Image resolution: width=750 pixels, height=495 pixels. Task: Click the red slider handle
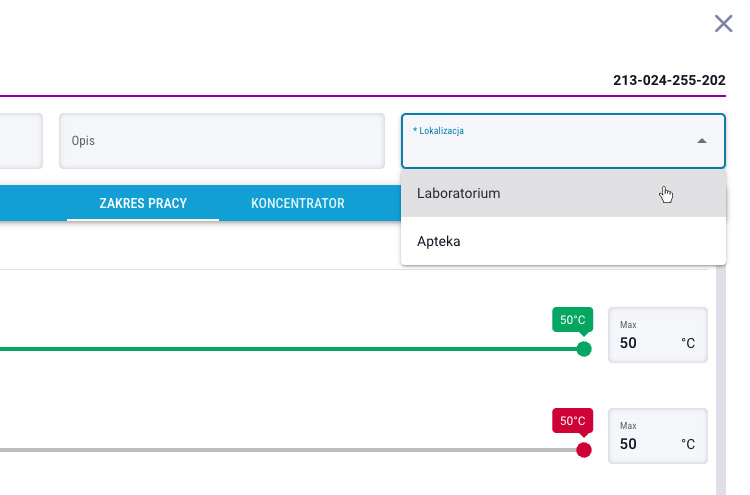(x=584, y=450)
